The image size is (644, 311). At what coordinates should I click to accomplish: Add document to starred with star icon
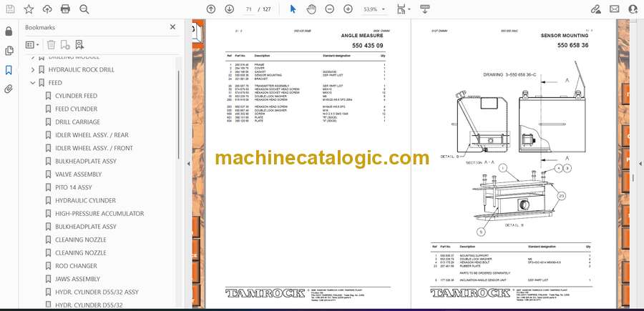(29, 9)
